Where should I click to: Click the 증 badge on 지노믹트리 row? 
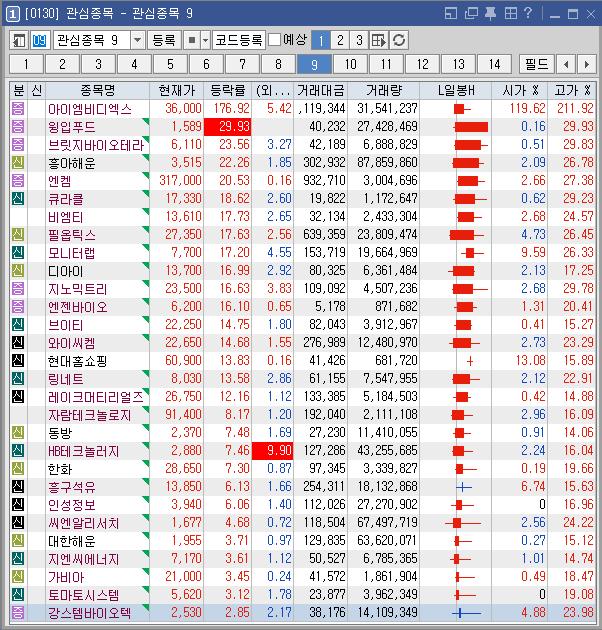pyautogui.click(x=18, y=289)
